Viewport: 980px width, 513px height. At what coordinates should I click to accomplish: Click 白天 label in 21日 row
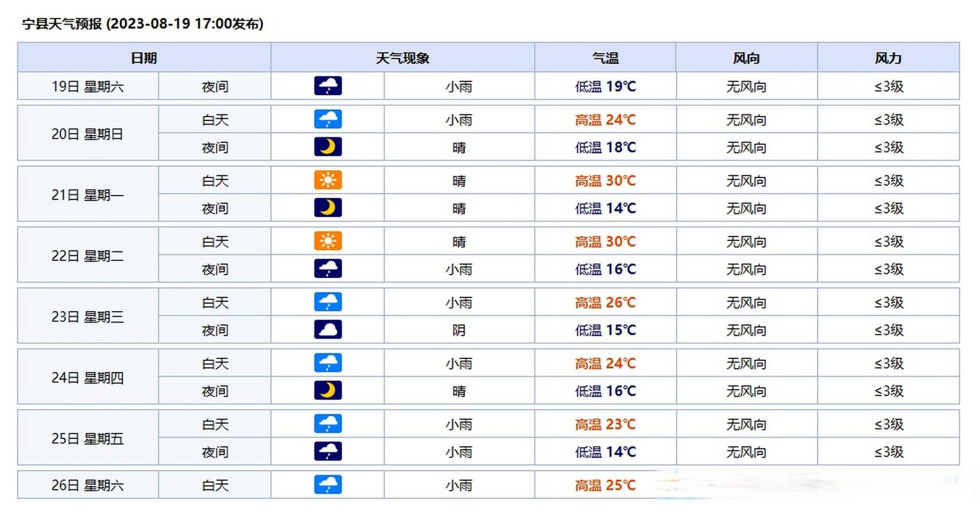[215, 181]
